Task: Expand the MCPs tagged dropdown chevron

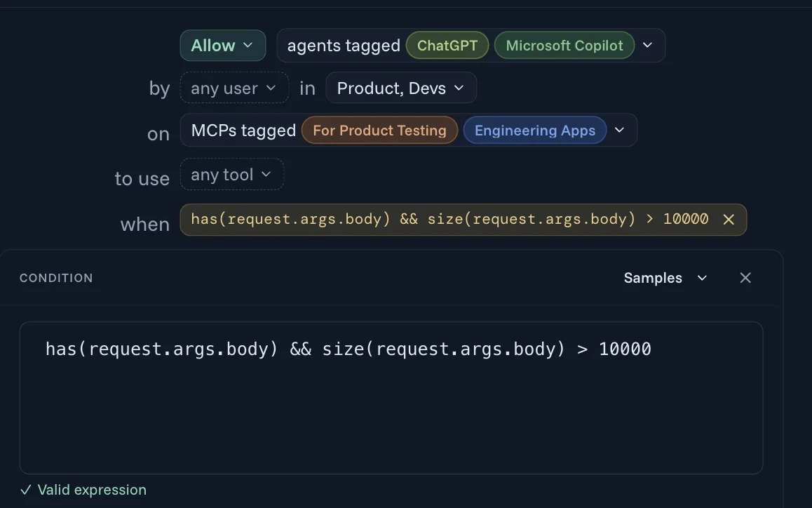Action: pyautogui.click(x=619, y=130)
